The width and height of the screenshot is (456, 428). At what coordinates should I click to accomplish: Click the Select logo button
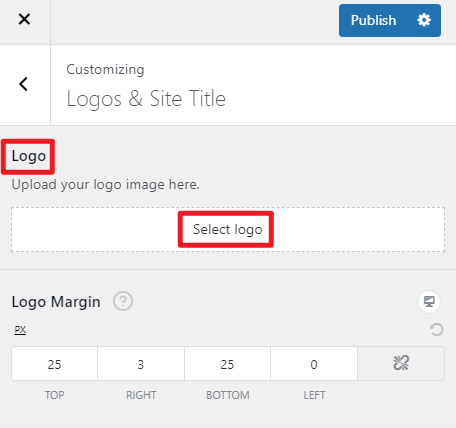tap(228, 229)
